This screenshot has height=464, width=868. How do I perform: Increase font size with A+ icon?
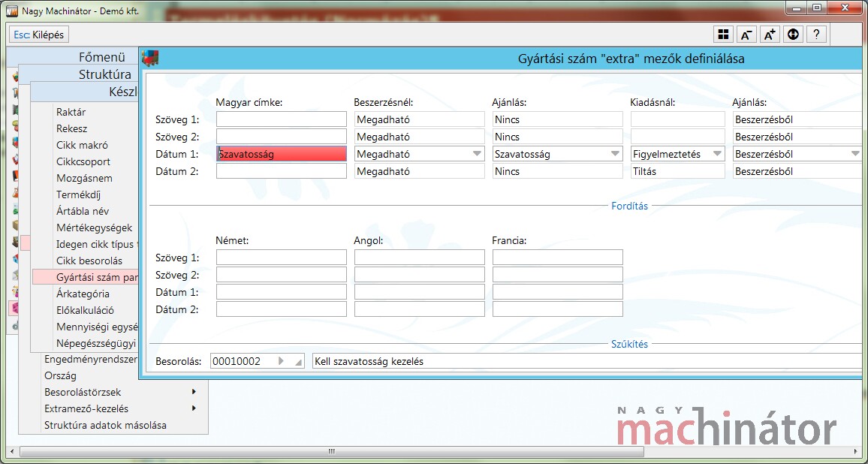coord(770,35)
